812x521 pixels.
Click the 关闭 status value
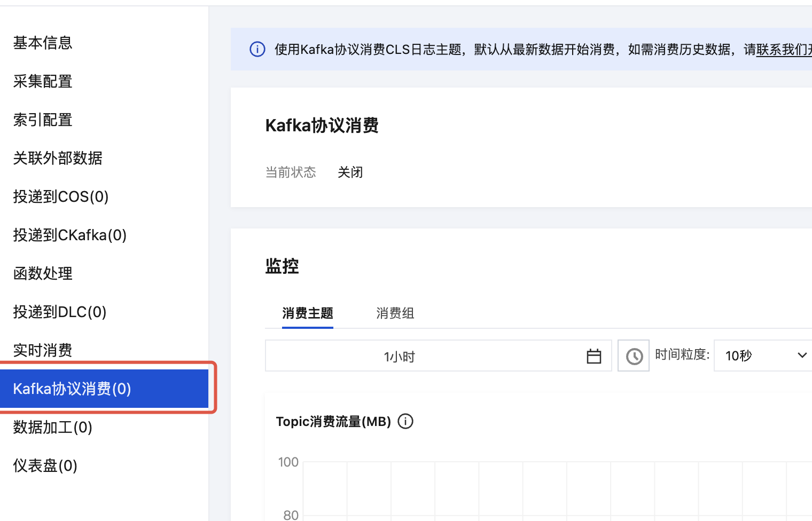(x=350, y=172)
